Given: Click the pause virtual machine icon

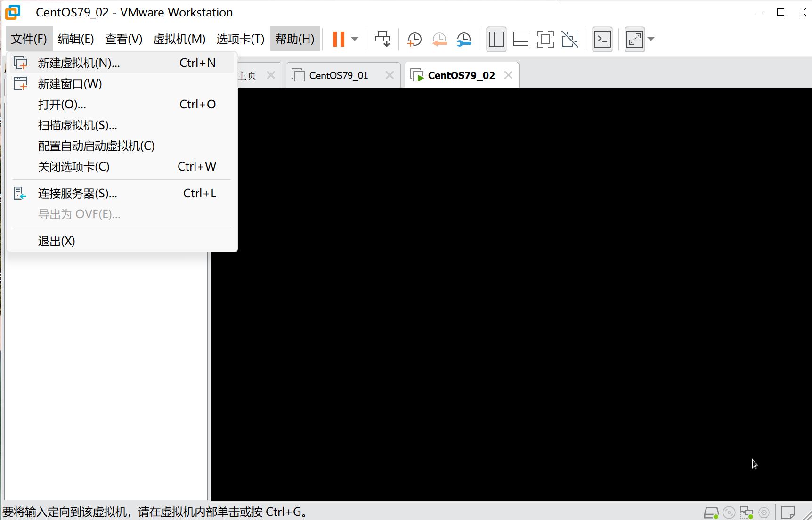Looking at the screenshot, I should click(339, 39).
